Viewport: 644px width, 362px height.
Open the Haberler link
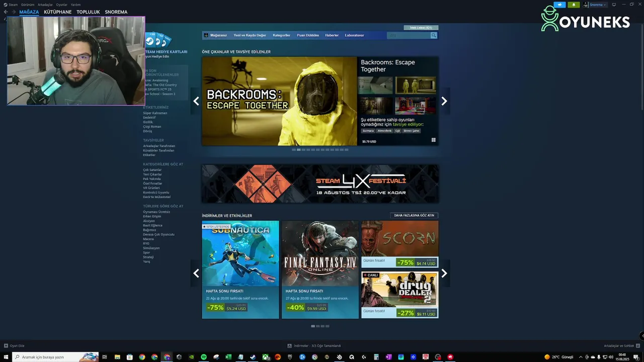[332, 35]
